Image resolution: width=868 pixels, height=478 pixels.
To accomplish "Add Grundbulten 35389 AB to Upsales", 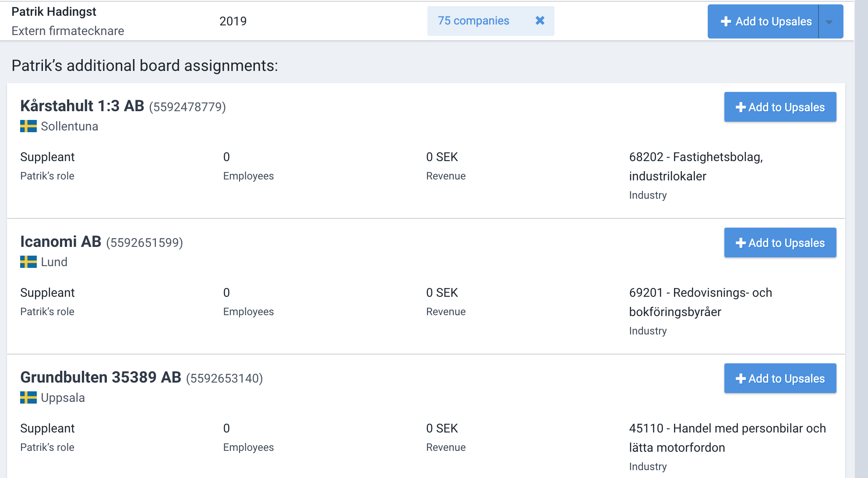I will [780, 378].
